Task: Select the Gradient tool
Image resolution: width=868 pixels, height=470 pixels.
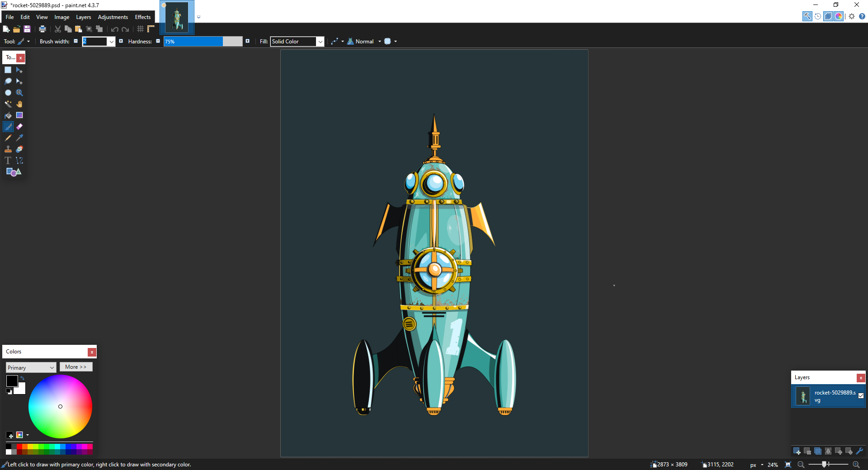Action: (x=19, y=115)
